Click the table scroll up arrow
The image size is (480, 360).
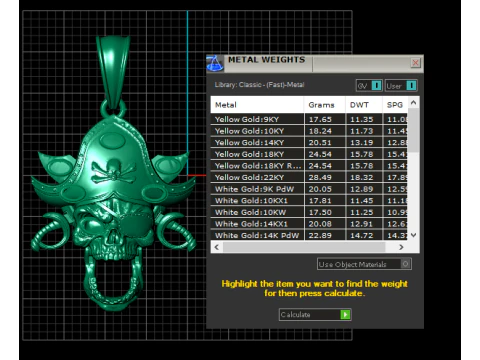[x=413, y=103]
